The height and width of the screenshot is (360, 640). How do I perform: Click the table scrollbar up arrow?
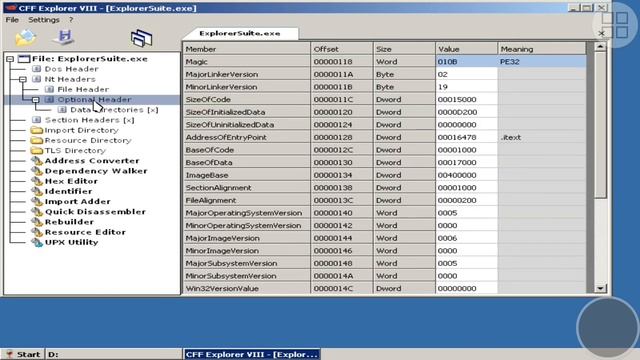point(600,47)
